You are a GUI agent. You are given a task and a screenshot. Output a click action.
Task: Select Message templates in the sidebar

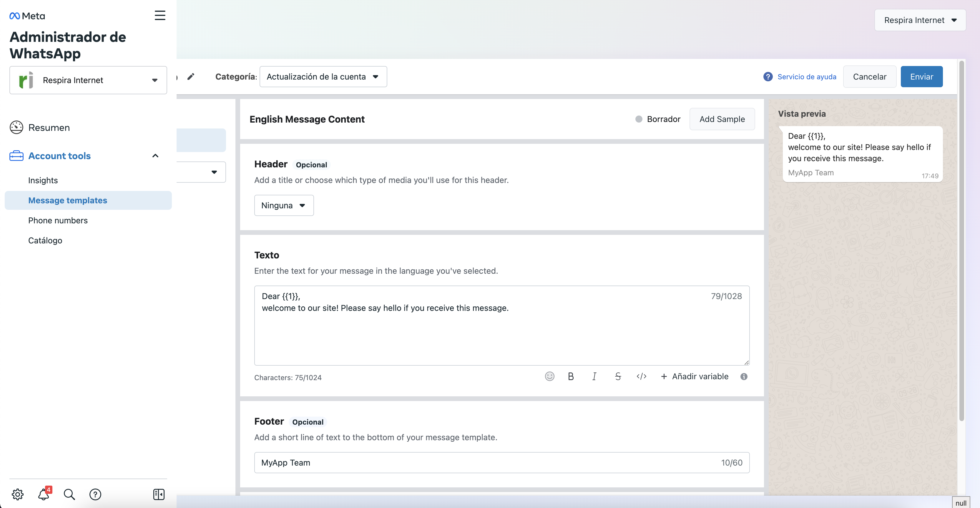coord(68,200)
